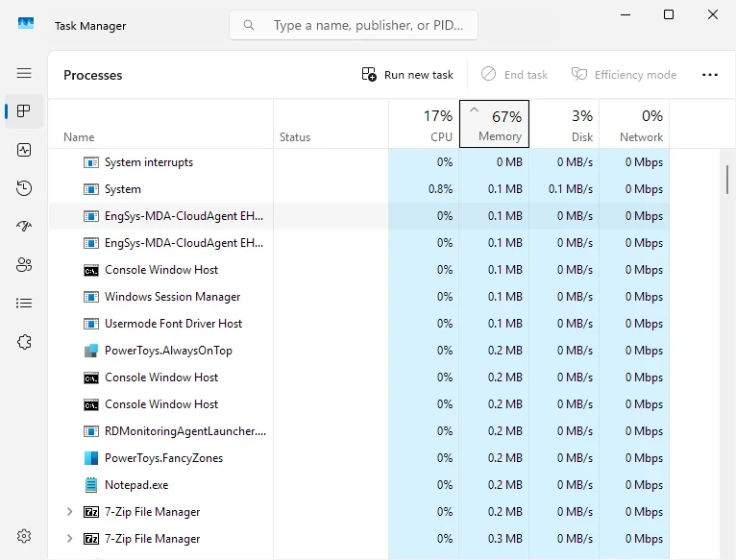Sort by the CPU column header

click(x=424, y=124)
